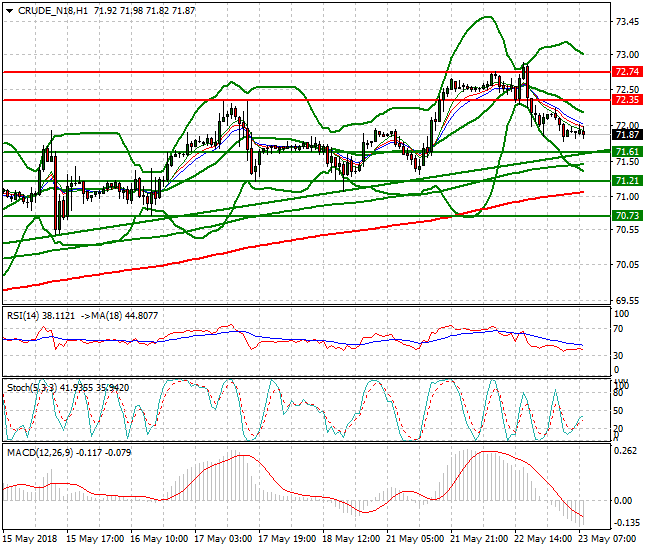
Task: Click the 16 May 10:00 time axis label
Action: 159,539
